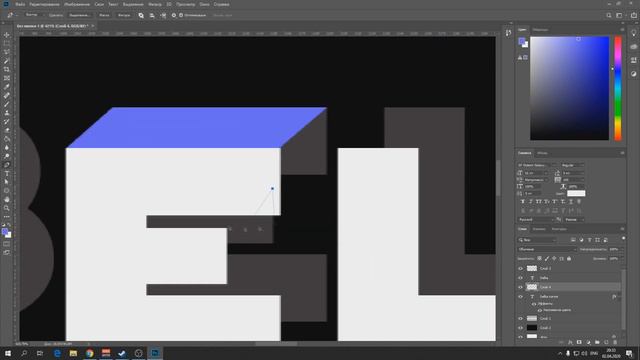Select the Rectangular Marquee tool
The height and width of the screenshot is (360, 640).
(7, 43)
